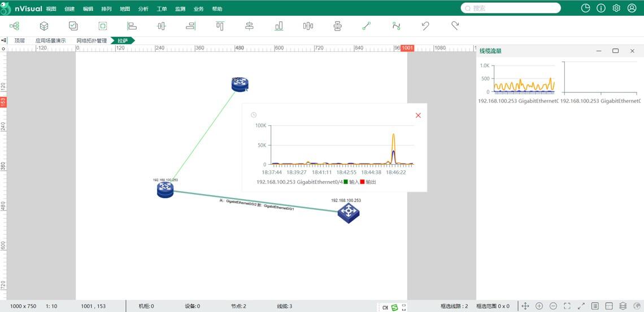Click the zoom in plus icon
This screenshot has height=312, width=644.
pos(539,306)
